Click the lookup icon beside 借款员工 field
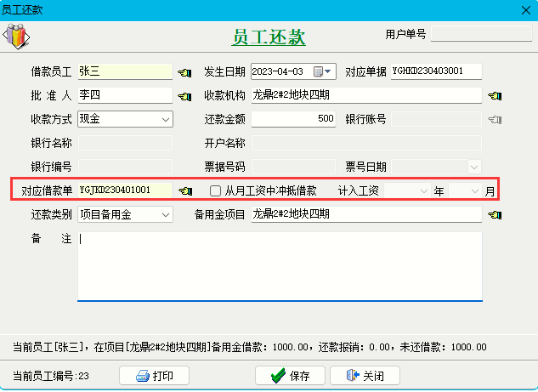 pos(184,71)
